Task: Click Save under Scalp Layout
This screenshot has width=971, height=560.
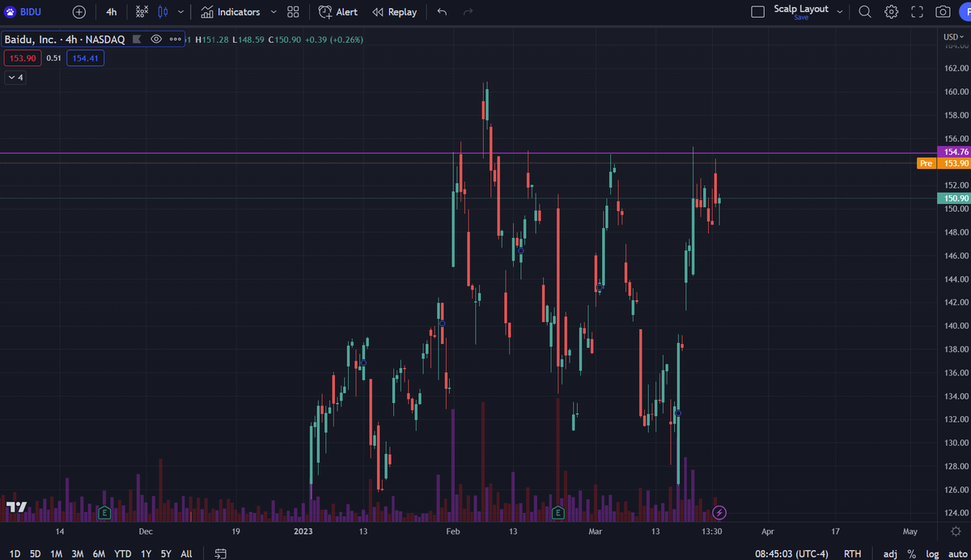Action: click(801, 17)
